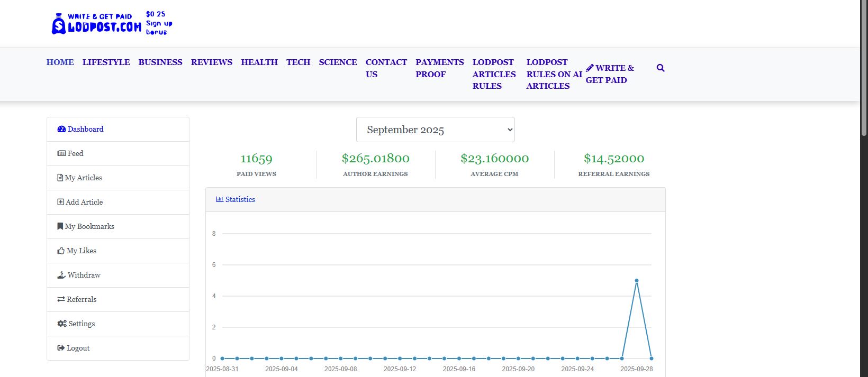Open the Payments Proof menu item
Screen dimensions: 868x377
[439, 68]
